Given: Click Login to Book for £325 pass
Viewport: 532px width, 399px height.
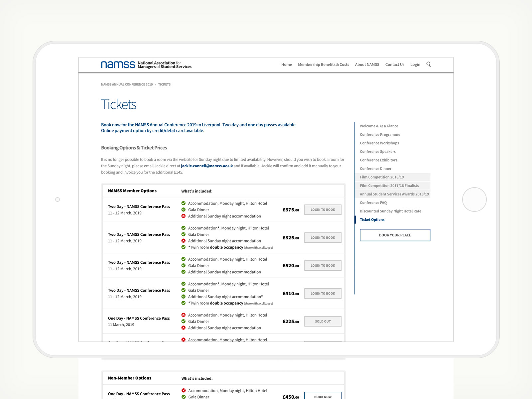Looking at the screenshot, I should tap(323, 238).
